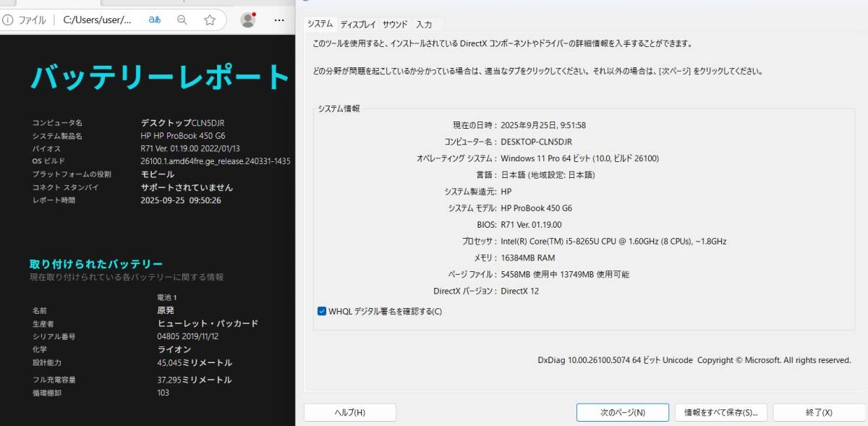
Task: Click the zoom magnifier icon in address bar
Action: coord(180,21)
